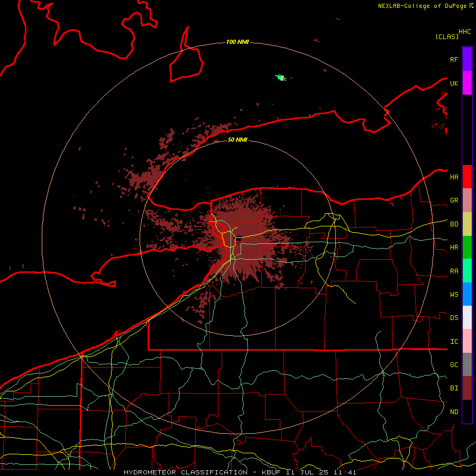The image size is (476, 476).
Task: Click the UK legend label
Action: (454, 83)
